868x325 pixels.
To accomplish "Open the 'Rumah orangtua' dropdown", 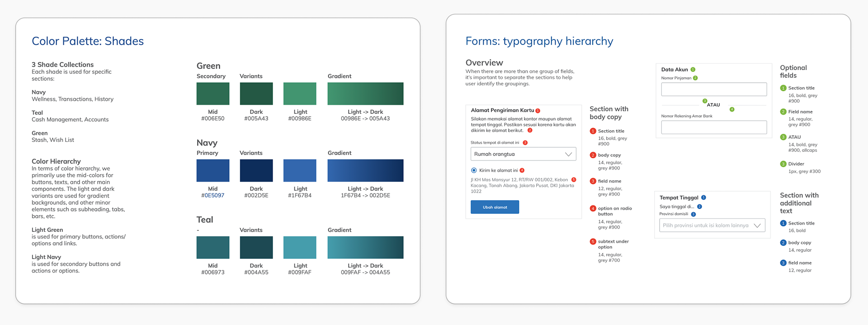I will [523, 154].
